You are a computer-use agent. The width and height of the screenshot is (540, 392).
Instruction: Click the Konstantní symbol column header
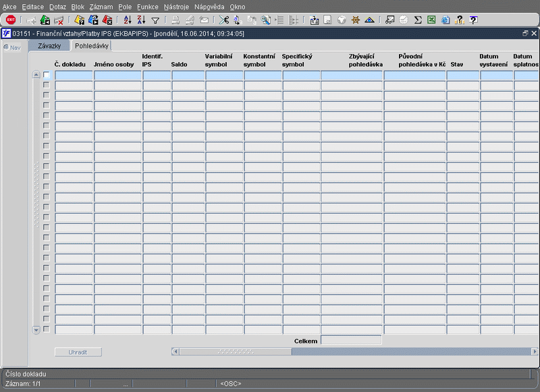259,60
